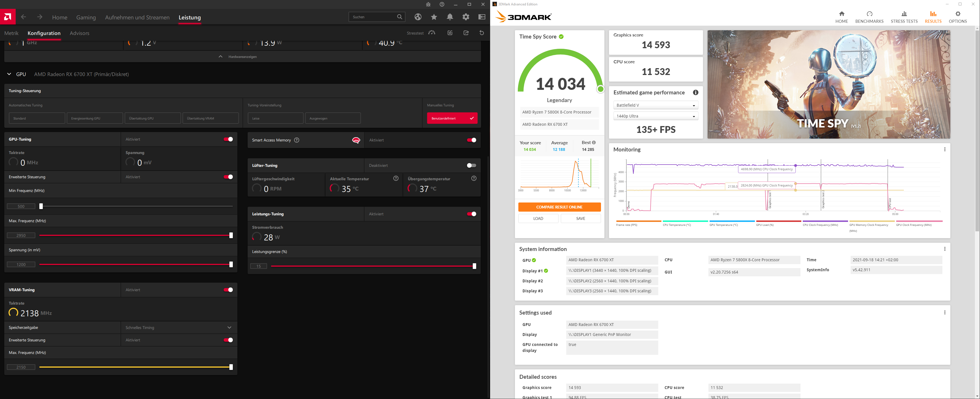
Task: Open Radeon settings gear icon
Action: click(x=466, y=17)
